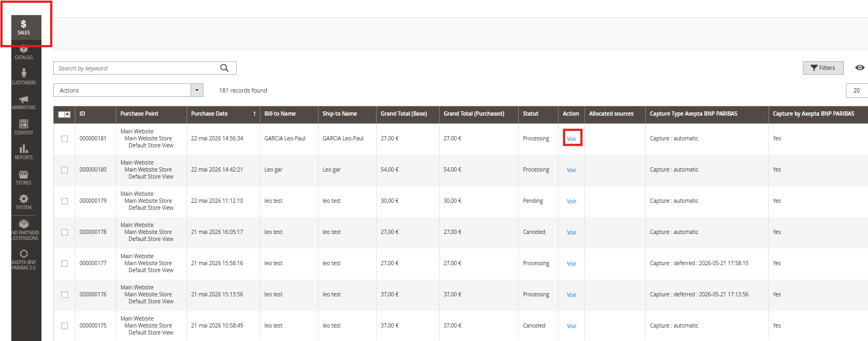The image size is (868, 341).
Task: Sort by Statut column header
Action: coord(538,114)
